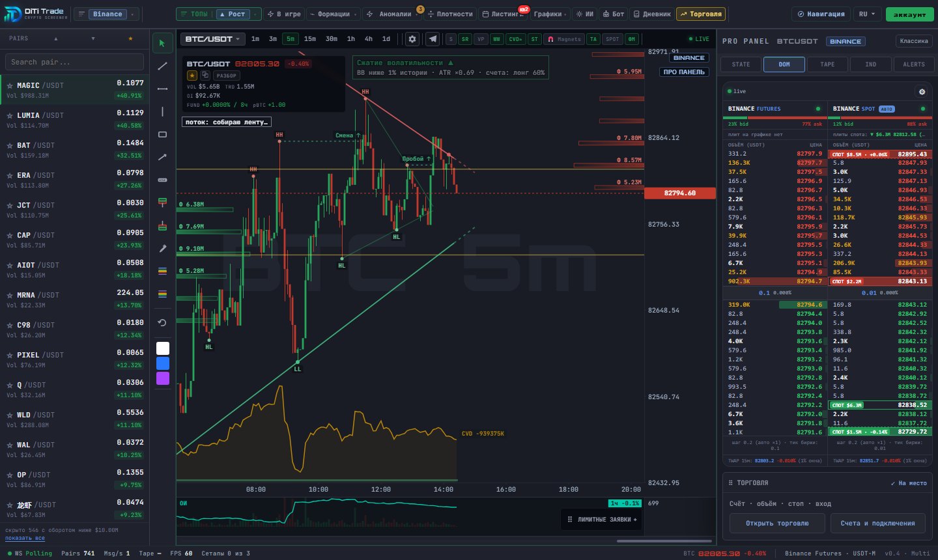Screen dimensions: 938x560
Task: Toggle the SR chart overlay
Action: 465,39
